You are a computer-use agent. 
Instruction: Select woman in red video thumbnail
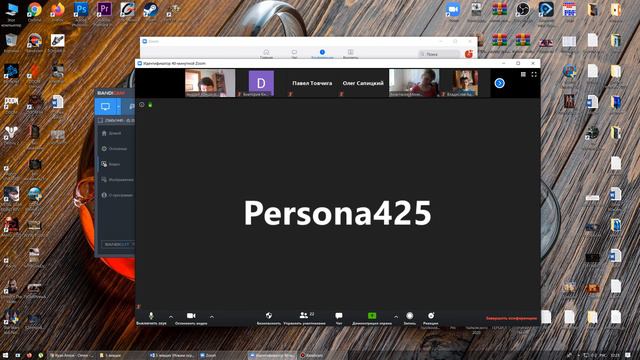414,83
